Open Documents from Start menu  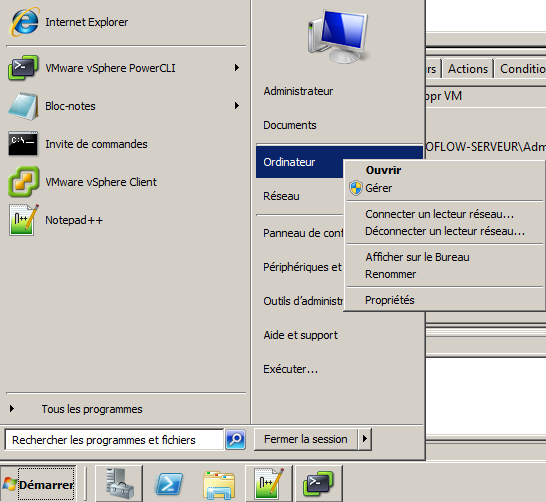point(340,125)
